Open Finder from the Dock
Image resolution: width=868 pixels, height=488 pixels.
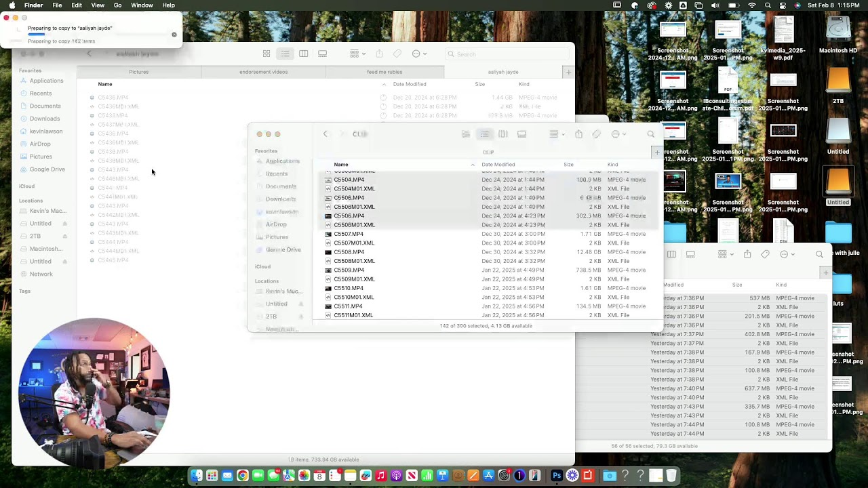(196, 476)
